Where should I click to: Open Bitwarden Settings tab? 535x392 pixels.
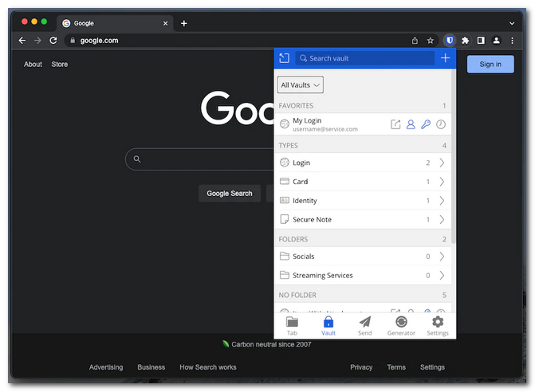[438, 326]
